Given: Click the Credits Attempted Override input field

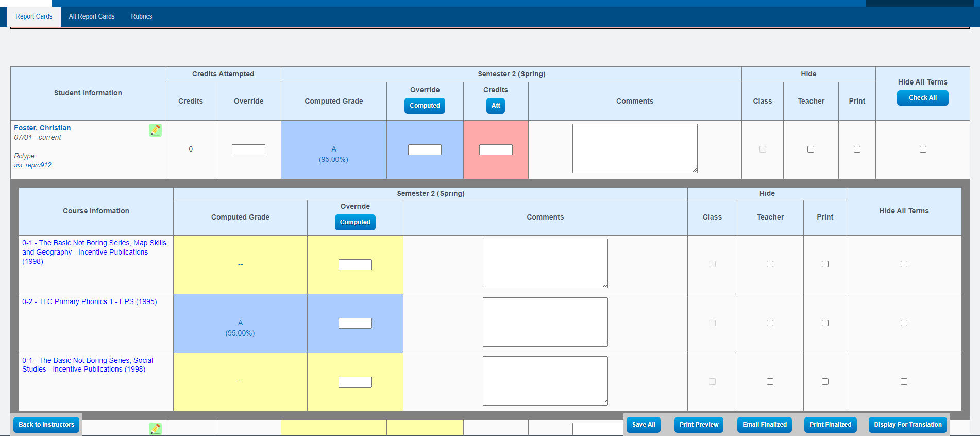Looking at the screenshot, I should click(248, 150).
